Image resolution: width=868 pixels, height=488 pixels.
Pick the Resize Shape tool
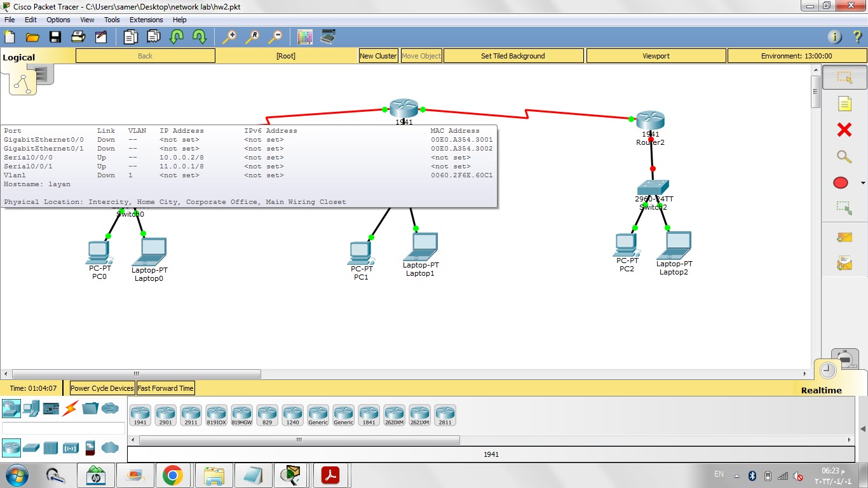[x=844, y=208]
